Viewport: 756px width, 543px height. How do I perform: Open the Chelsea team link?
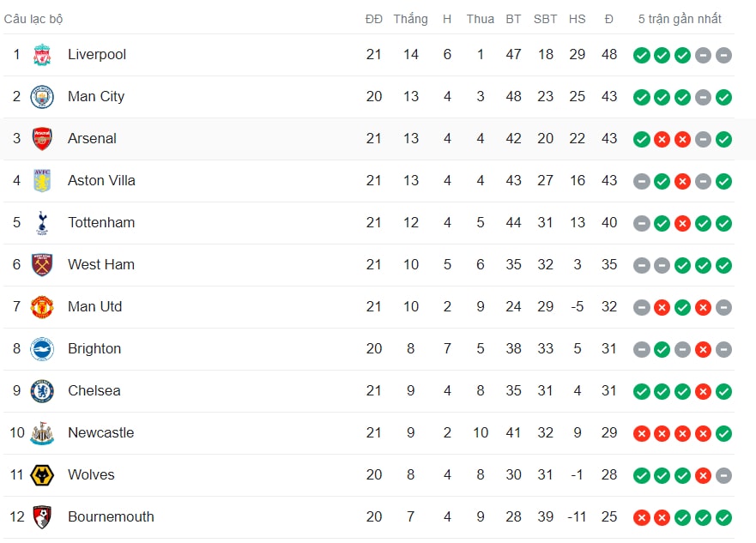pos(94,391)
